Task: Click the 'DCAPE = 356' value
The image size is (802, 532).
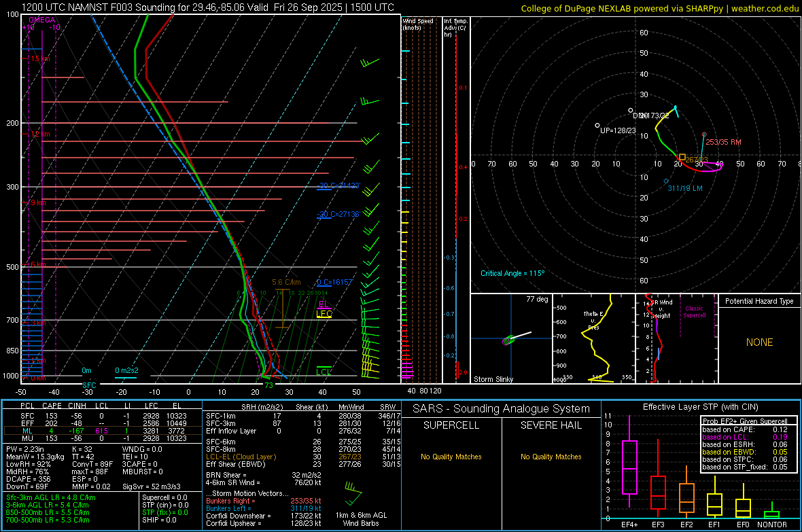Action: pyautogui.click(x=28, y=479)
